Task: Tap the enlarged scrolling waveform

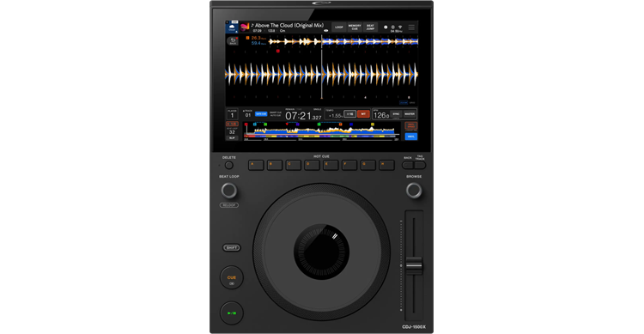Action: tap(322, 75)
